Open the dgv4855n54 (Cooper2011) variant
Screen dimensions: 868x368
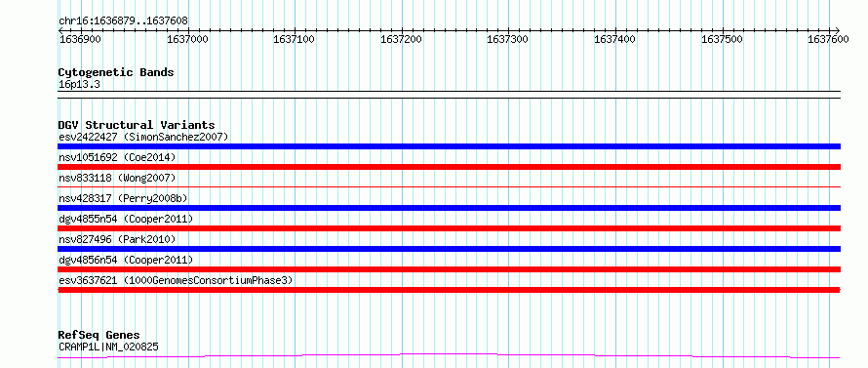[126, 219]
